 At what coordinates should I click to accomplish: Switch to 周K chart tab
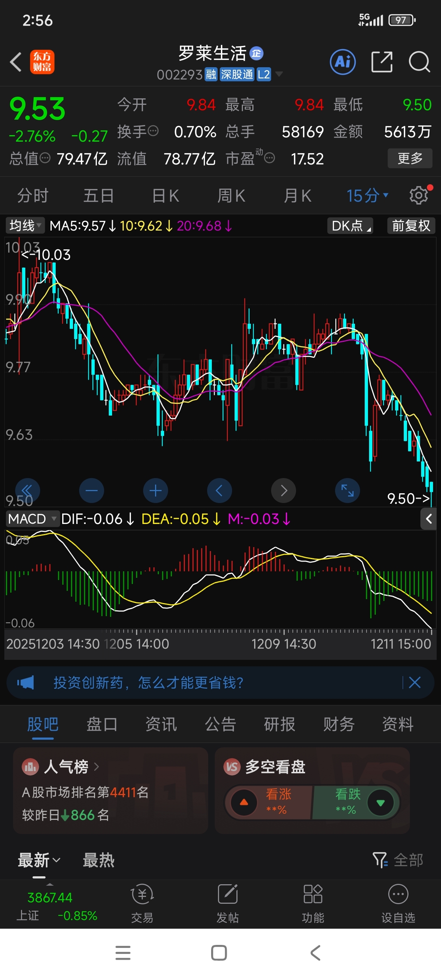point(231,195)
